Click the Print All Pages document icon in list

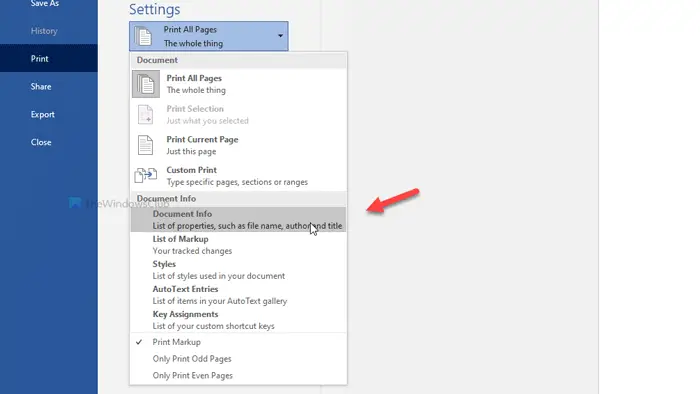(146, 84)
